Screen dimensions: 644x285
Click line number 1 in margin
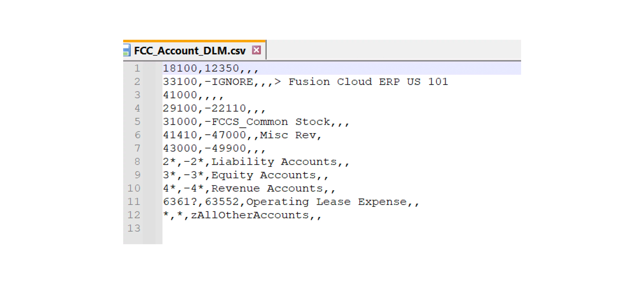(137, 68)
